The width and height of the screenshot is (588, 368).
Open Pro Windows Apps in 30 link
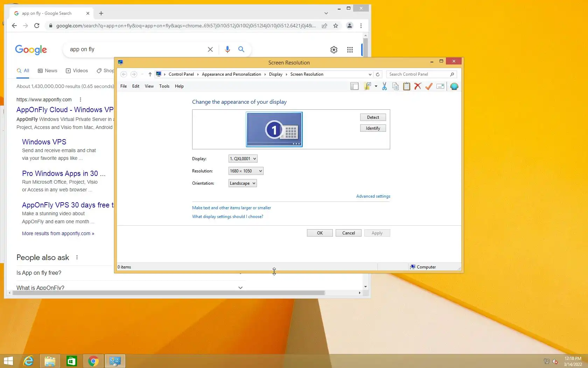64,173
